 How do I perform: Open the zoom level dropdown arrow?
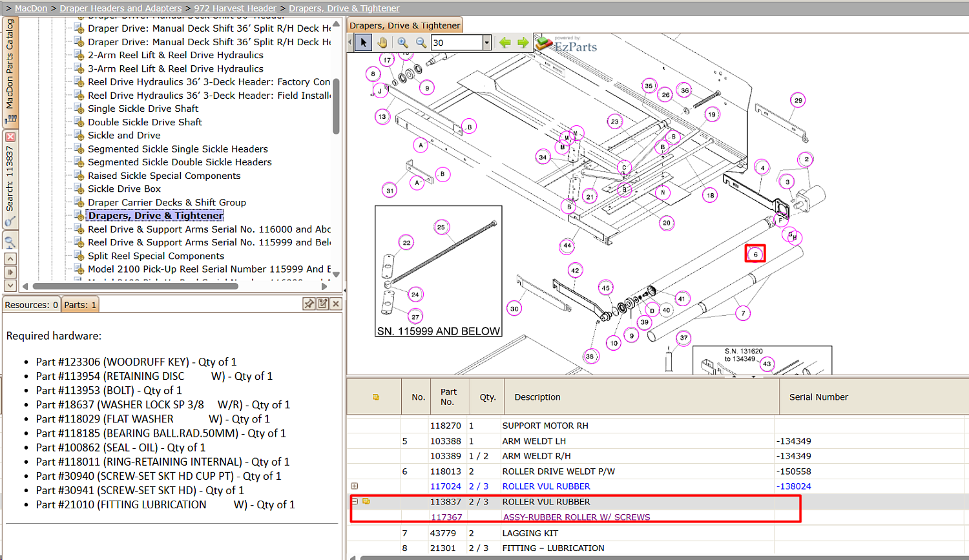point(487,43)
